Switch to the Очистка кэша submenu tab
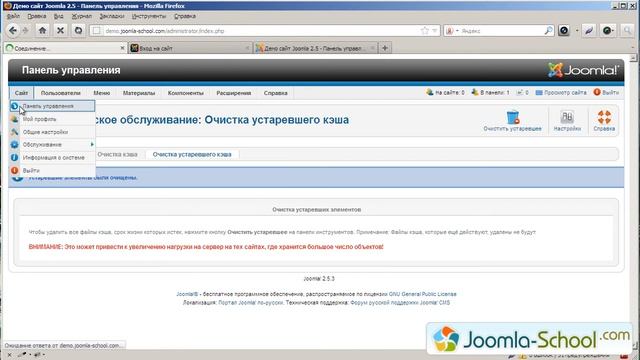The width and height of the screenshot is (640, 360). tap(117, 154)
